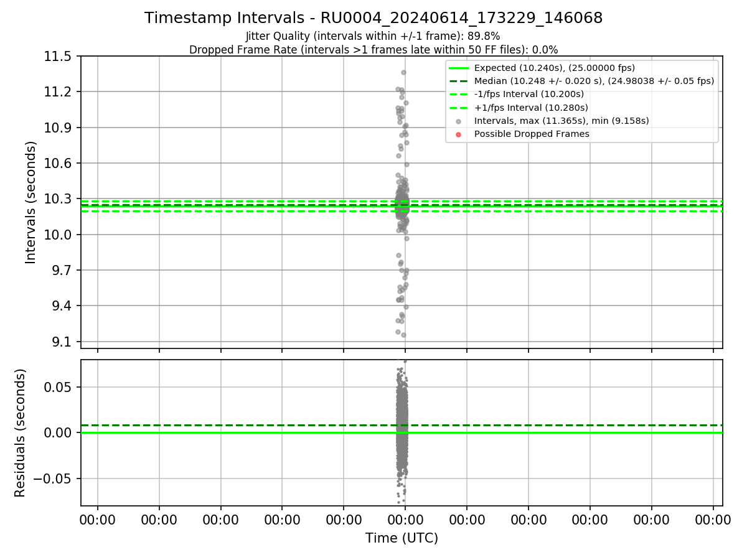Image resolution: width=747 pixels, height=560 pixels.
Task: Click the solid green line sample beside Expected
Action: click(458, 68)
